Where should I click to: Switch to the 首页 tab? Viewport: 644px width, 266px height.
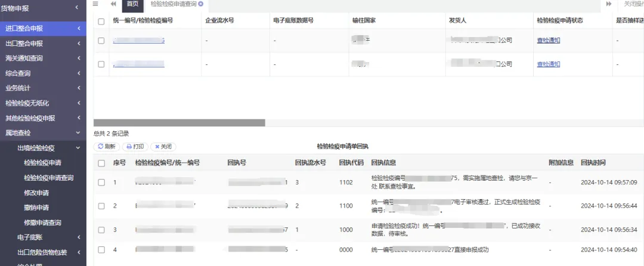coord(132,4)
